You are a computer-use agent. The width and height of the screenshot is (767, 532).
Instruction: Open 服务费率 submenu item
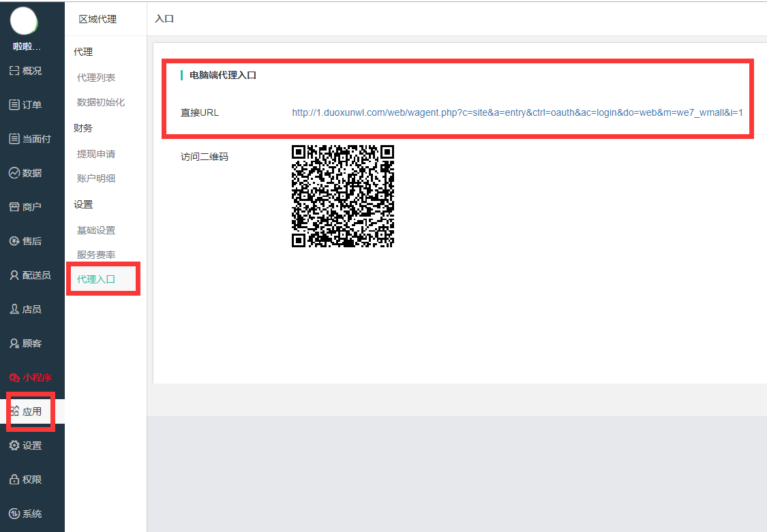coord(96,255)
